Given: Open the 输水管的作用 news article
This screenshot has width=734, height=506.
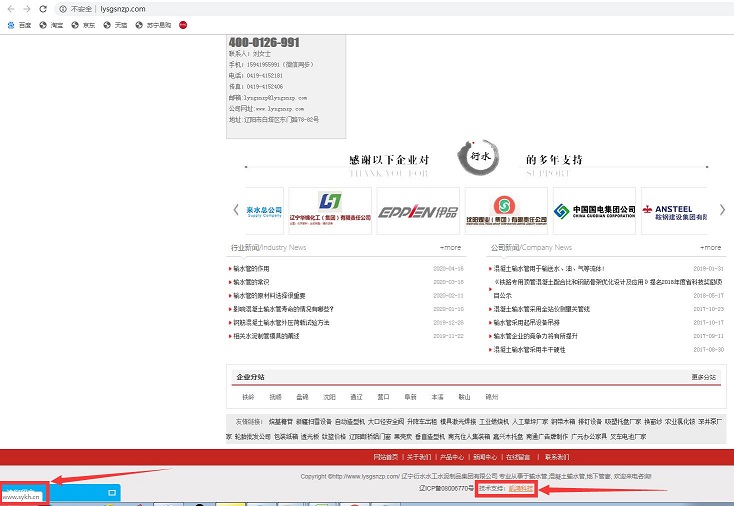Looking at the screenshot, I should coord(251,269).
